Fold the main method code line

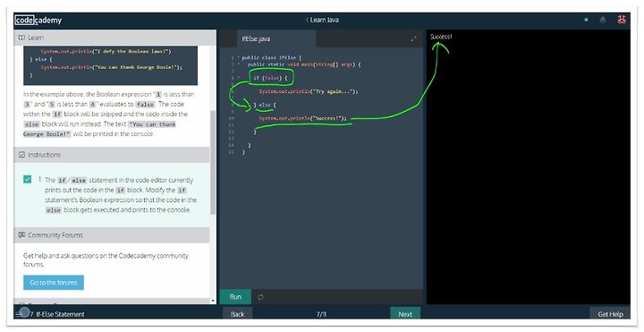(x=238, y=64)
